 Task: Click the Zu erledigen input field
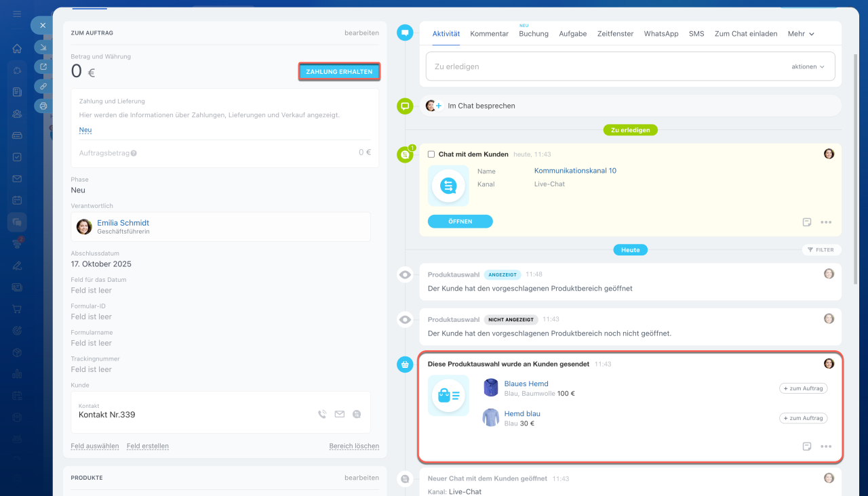click(604, 66)
